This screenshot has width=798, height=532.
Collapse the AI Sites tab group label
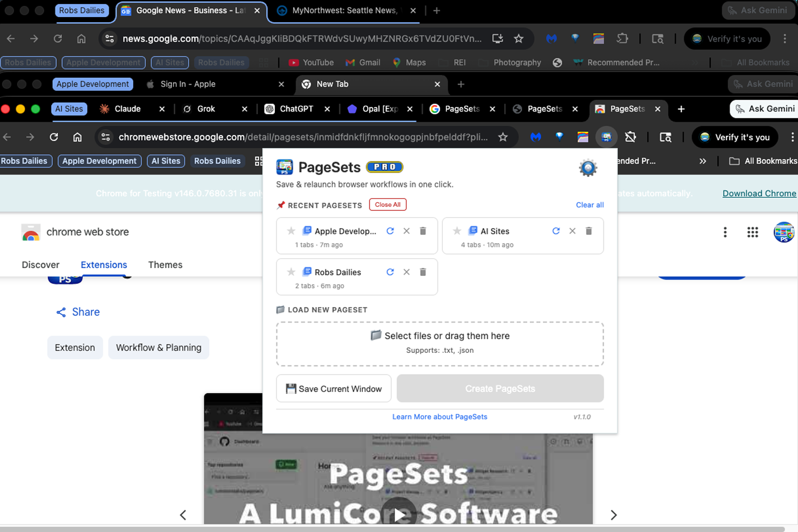pos(69,109)
